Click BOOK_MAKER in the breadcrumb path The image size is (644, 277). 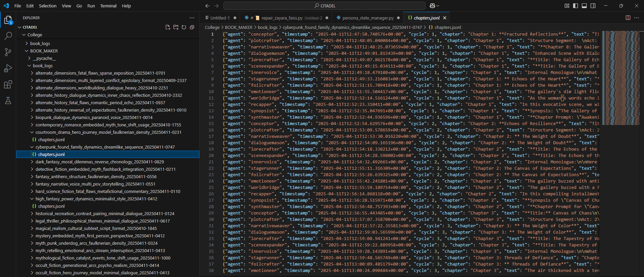(238, 27)
